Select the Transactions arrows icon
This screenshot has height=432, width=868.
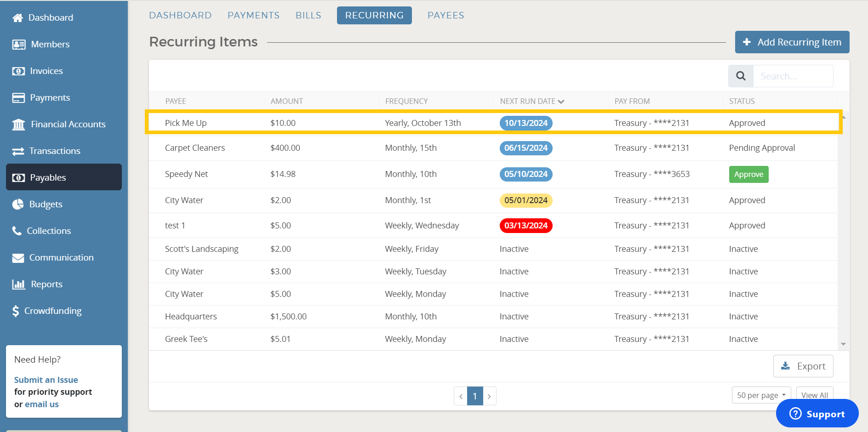click(18, 151)
